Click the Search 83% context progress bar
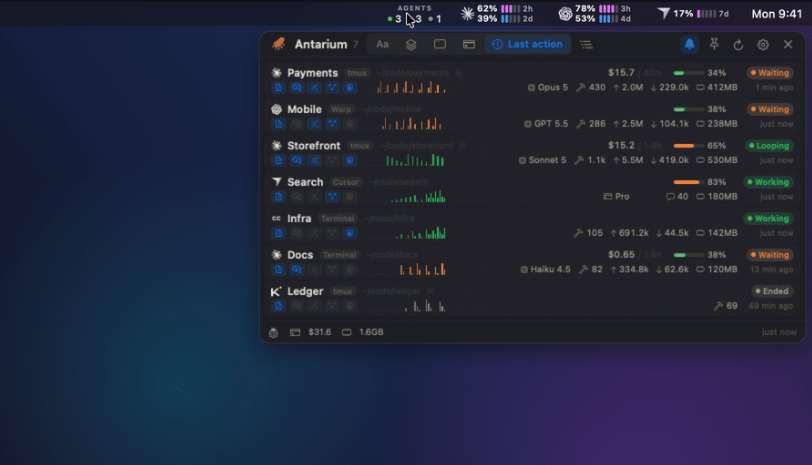 (x=688, y=182)
